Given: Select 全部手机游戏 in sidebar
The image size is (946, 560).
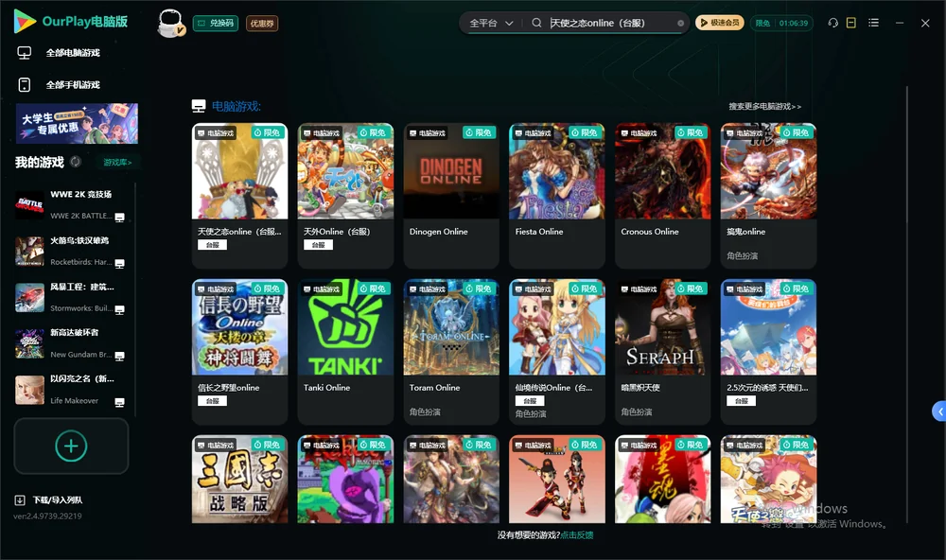Looking at the screenshot, I should pyautogui.click(x=73, y=84).
